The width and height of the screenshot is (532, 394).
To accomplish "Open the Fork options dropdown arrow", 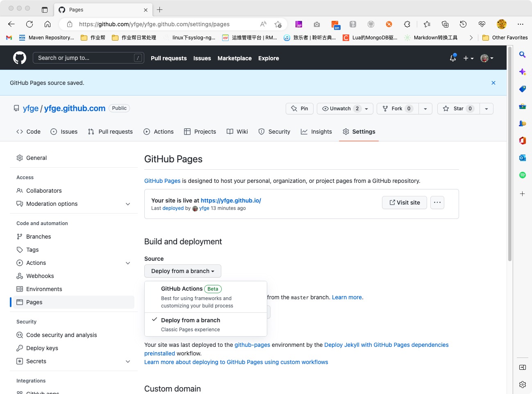I will pyautogui.click(x=425, y=109).
